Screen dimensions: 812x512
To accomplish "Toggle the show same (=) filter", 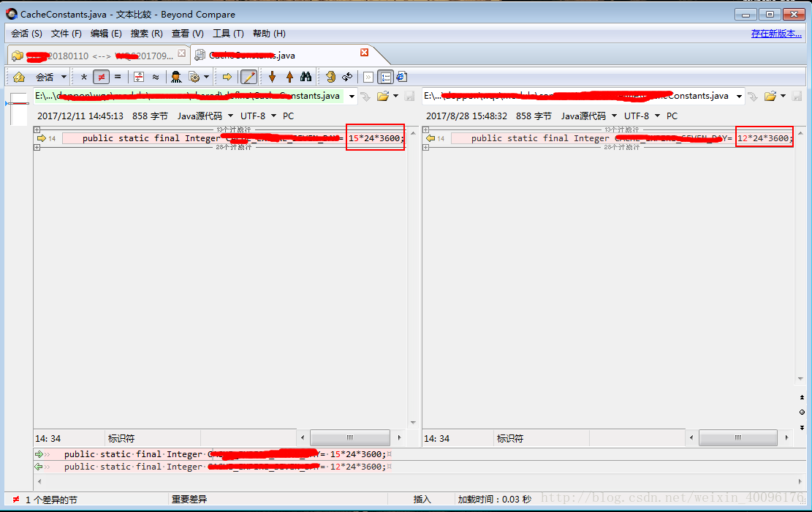I will (118, 78).
